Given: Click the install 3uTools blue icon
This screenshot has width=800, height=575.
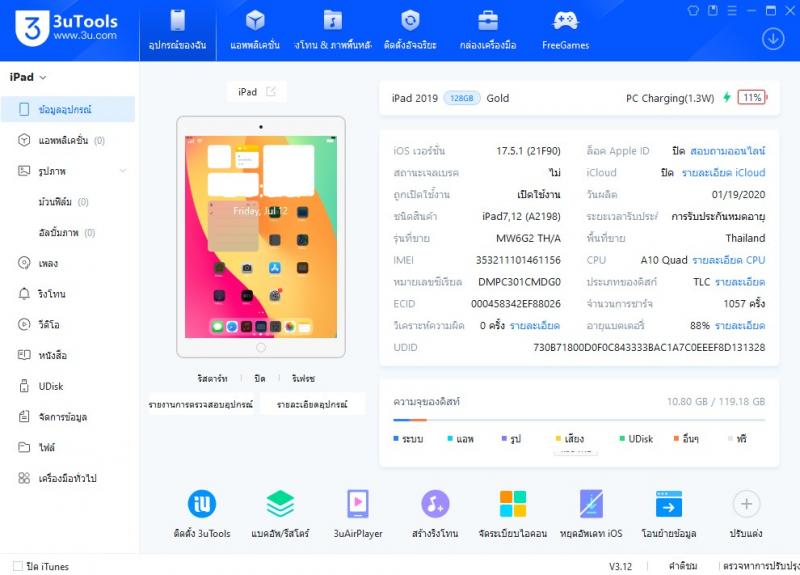Looking at the screenshot, I should tap(202, 504).
